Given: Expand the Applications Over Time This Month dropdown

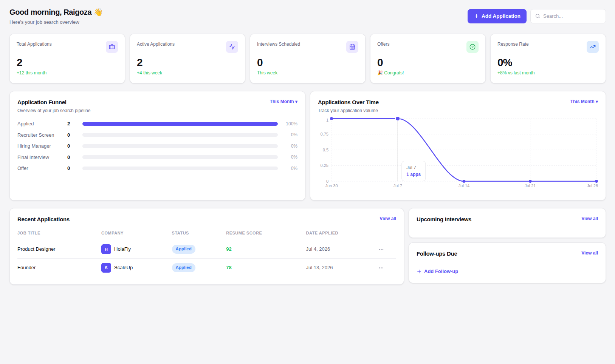Looking at the screenshot, I should coord(584,102).
